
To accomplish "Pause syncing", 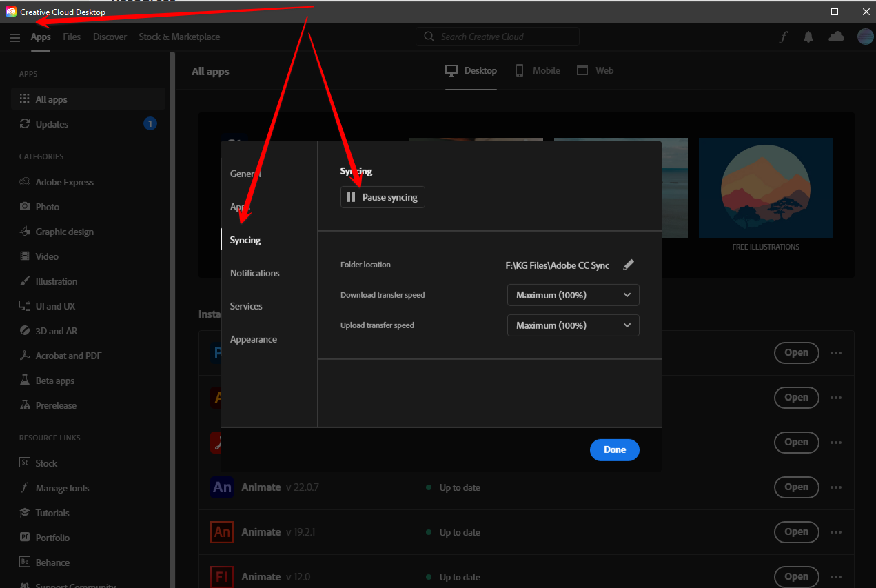I will tap(382, 196).
